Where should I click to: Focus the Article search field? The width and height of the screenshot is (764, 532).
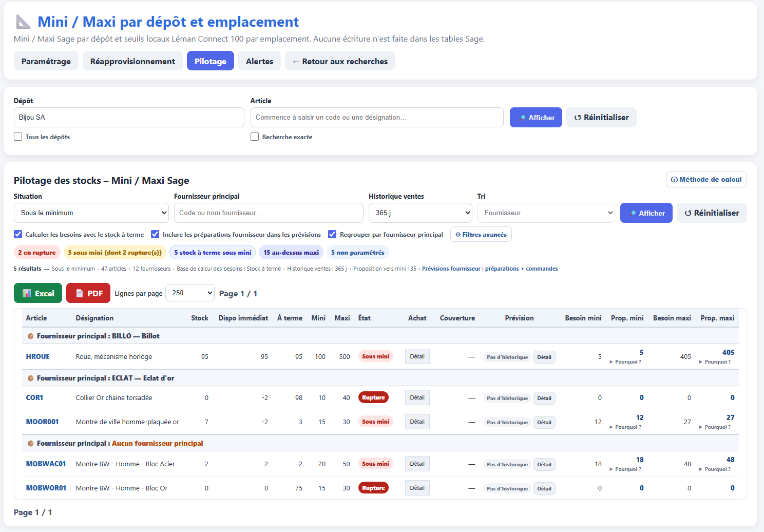click(377, 117)
